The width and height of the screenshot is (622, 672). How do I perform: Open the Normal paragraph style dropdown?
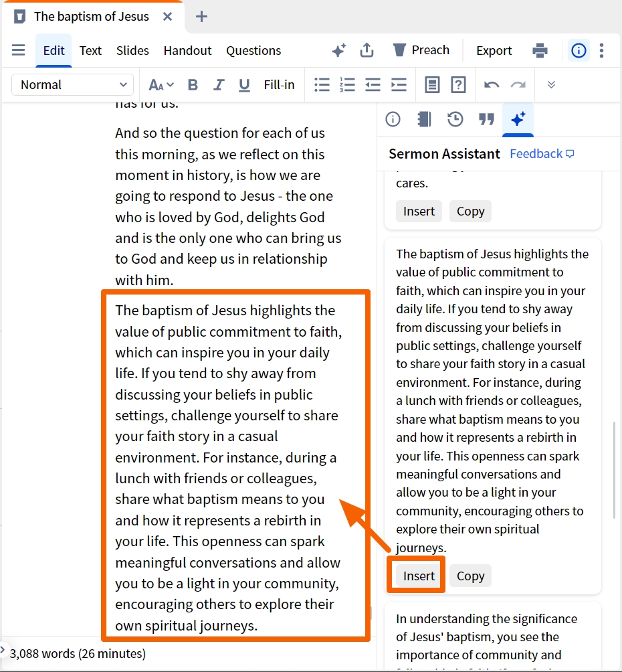click(x=72, y=85)
